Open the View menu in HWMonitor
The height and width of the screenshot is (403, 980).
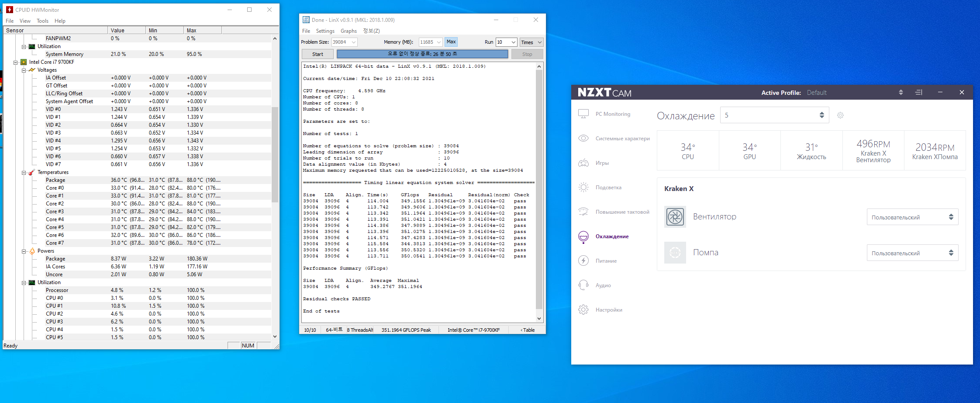(25, 21)
